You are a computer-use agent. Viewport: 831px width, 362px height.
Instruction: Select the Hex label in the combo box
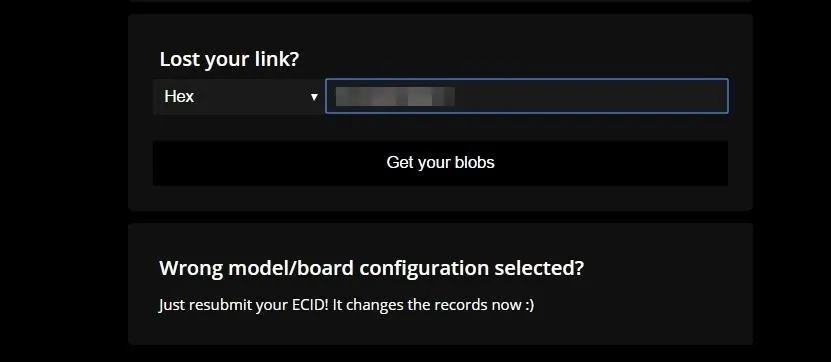coord(179,96)
